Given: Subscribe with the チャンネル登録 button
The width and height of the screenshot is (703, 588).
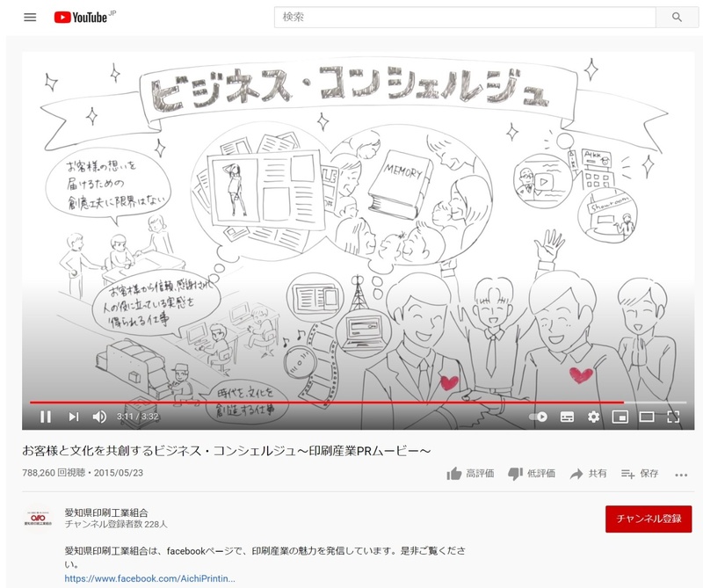Looking at the screenshot, I should pyautogui.click(x=649, y=519).
